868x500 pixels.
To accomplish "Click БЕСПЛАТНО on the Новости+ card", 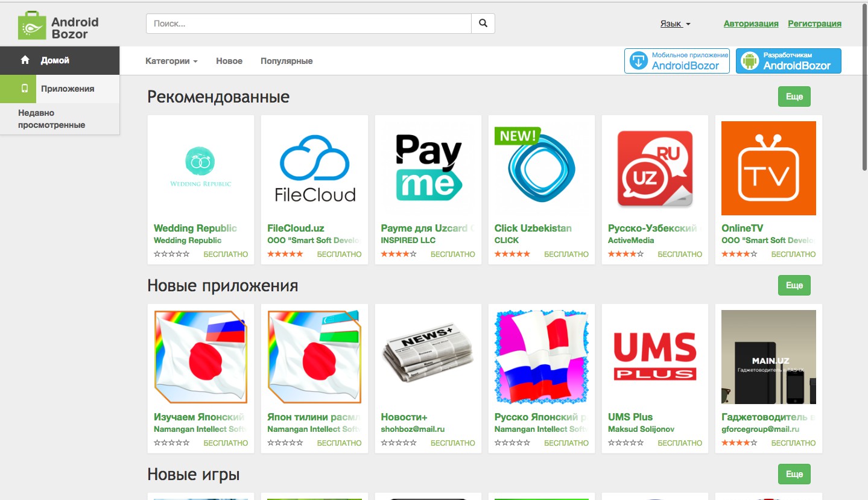I will click(453, 443).
